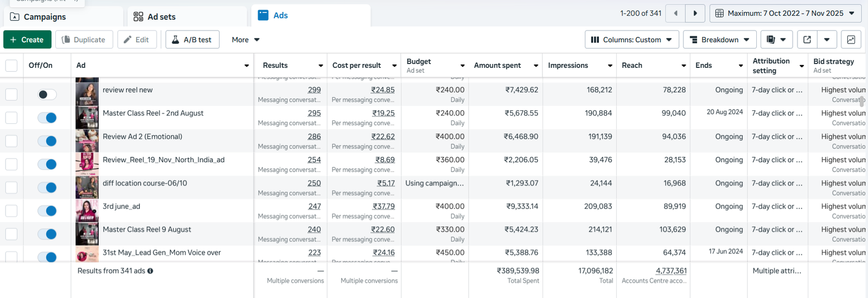The width and height of the screenshot is (868, 298).
Task: Go to next page of ads
Action: tap(695, 14)
